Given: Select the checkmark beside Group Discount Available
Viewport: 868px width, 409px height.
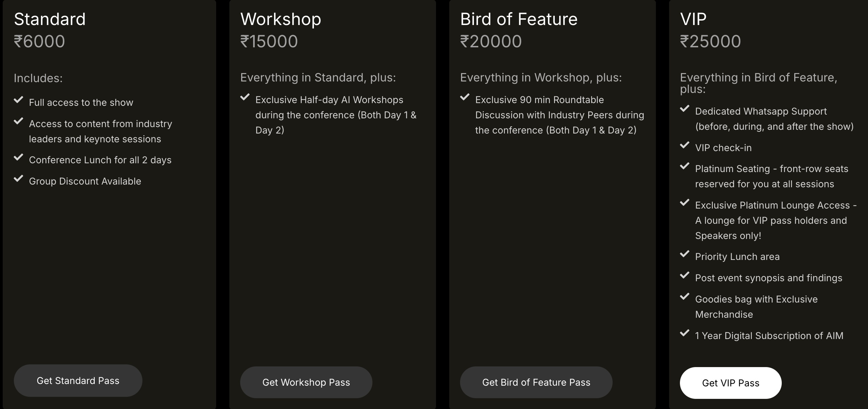Looking at the screenshot, I should (x=19, y=178).
